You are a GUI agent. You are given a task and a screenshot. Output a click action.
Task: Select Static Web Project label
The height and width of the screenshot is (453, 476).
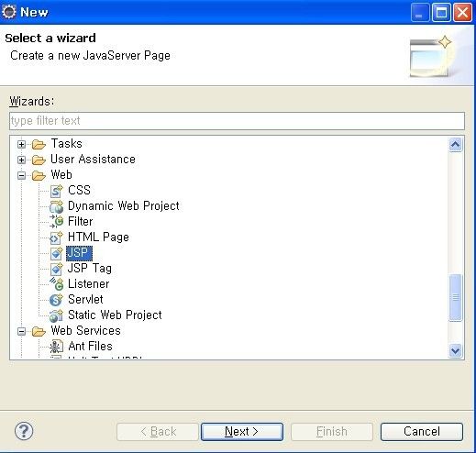click(115, 315)
